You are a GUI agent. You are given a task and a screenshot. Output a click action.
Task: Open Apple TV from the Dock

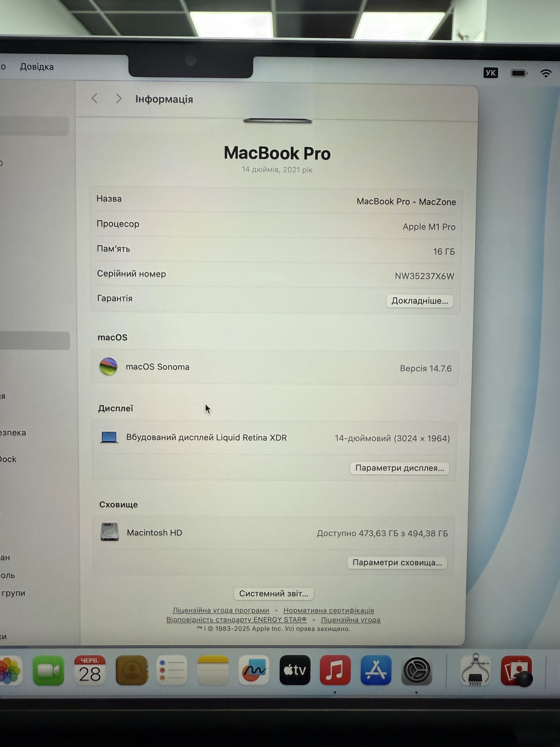point(295,670)
